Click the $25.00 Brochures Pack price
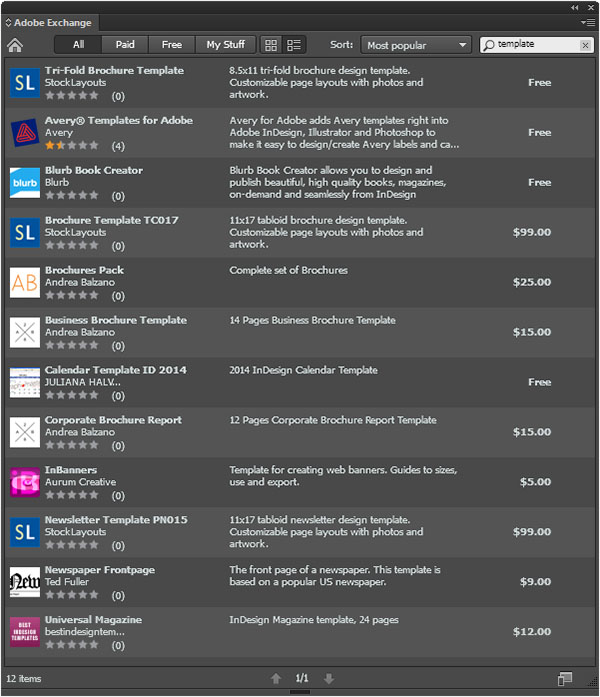The height and width of the screenshot is (697, 600). [532, 282]
